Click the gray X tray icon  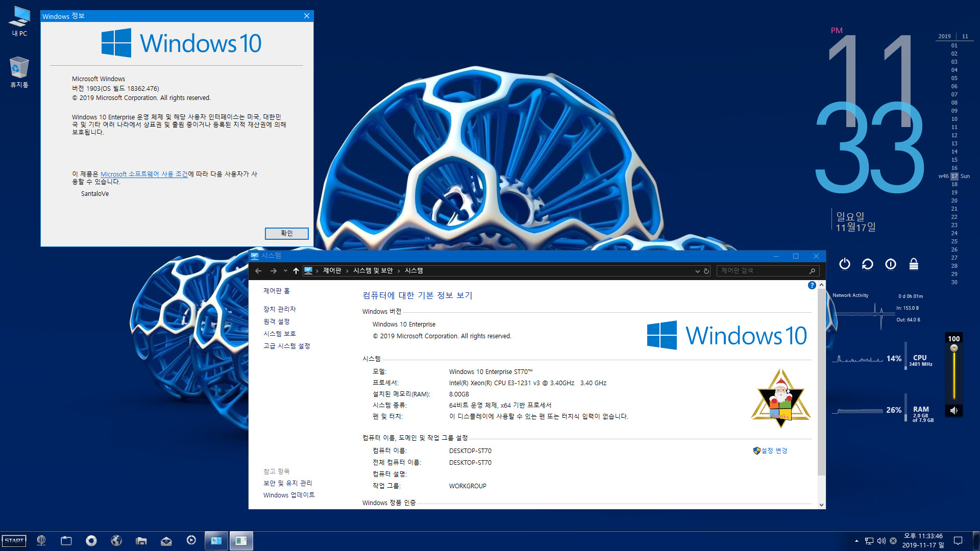[x=893, y=541]
